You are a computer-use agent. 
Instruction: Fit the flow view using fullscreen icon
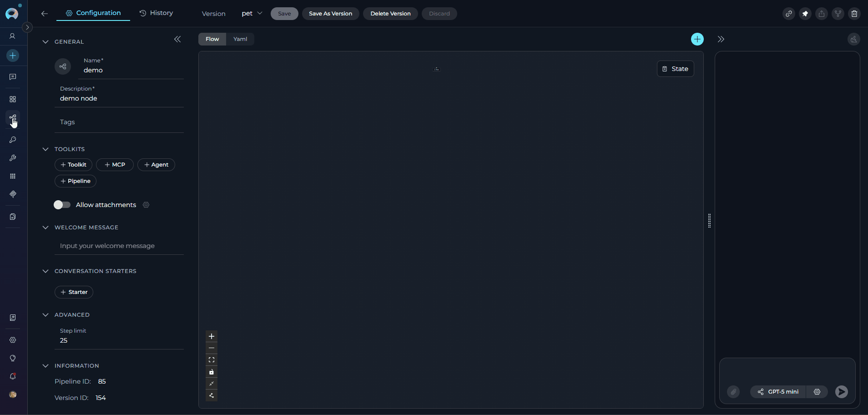coord(212,359)
